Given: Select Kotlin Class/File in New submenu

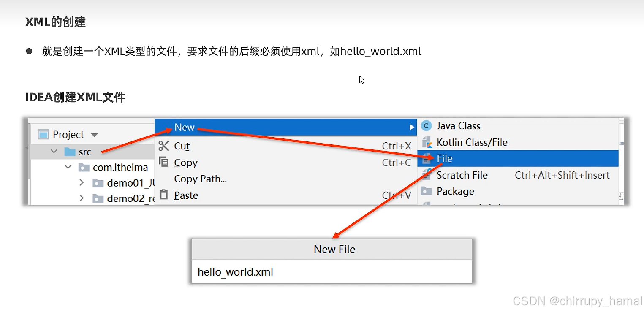Looking at the screenshot, I should click(518, 142).
